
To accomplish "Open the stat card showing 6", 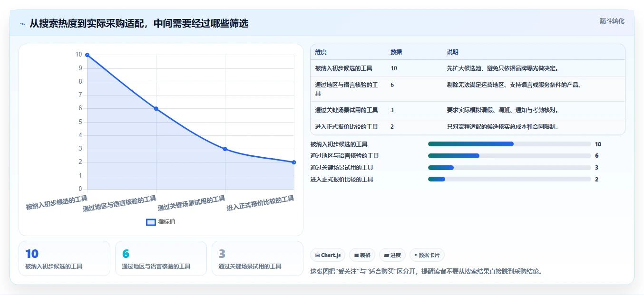I will 161,258.
